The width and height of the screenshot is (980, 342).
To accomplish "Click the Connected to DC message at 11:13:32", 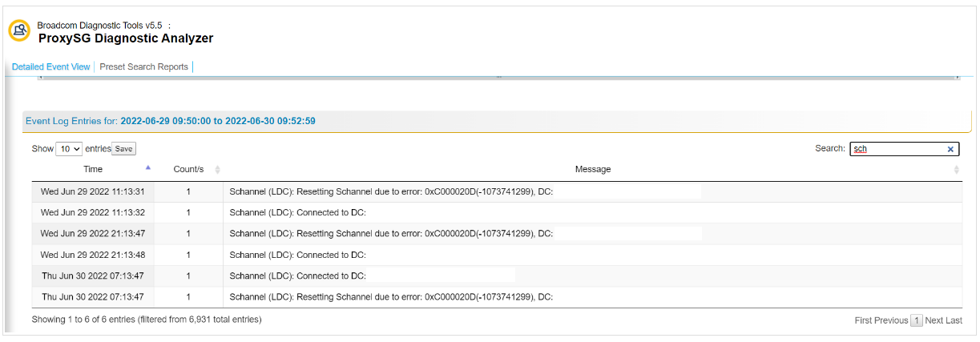I will (297, 212).
